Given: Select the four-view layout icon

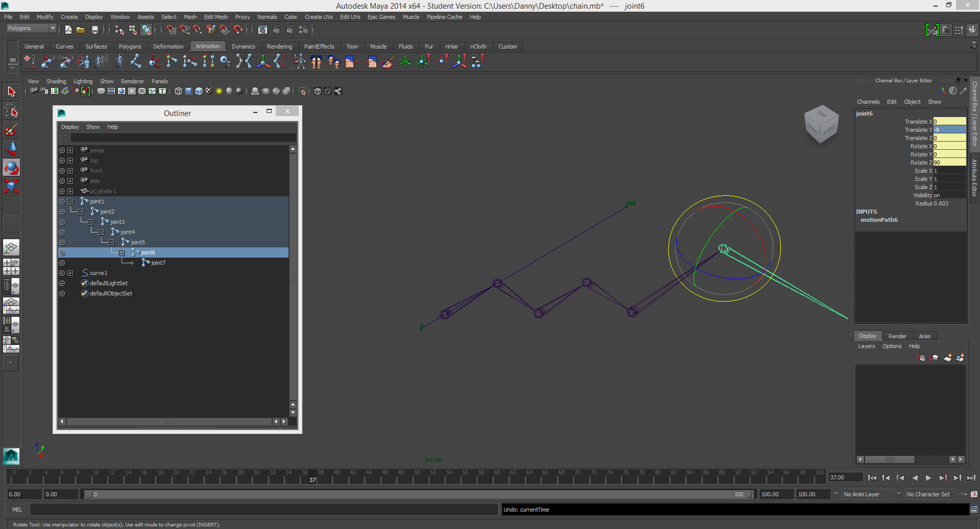Looking at the screenshot, I should 11,267.
